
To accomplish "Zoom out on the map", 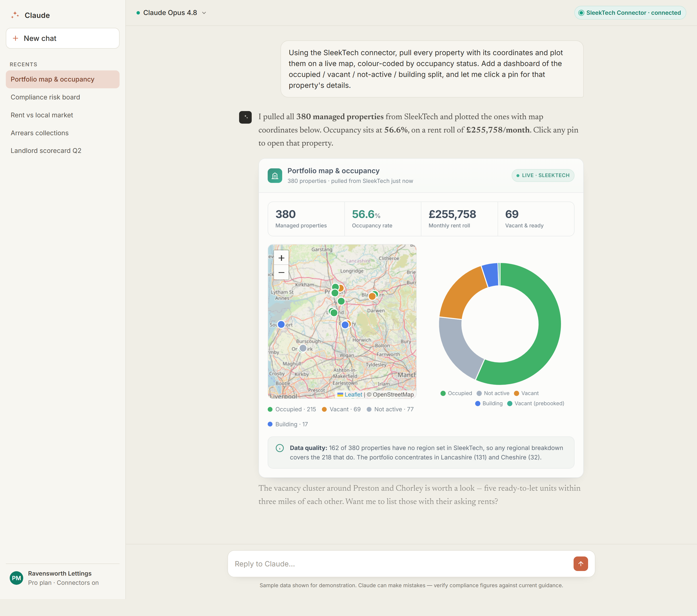I will pos(281,272).
